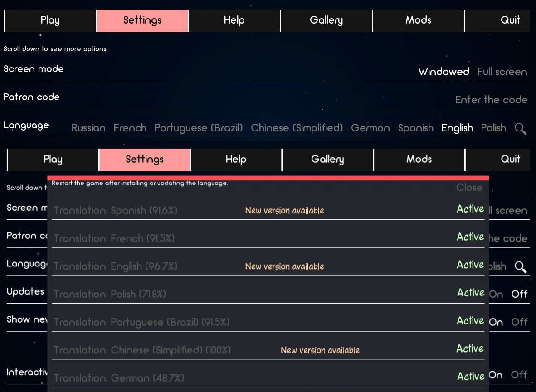
Task: Select the 'Translation: Chinese (Simplified) (100%)' row
Action: pyautogui.click(x=268, y=350)
